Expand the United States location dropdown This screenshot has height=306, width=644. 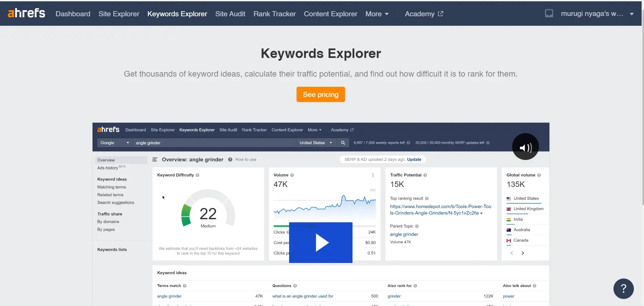[316, 143]
